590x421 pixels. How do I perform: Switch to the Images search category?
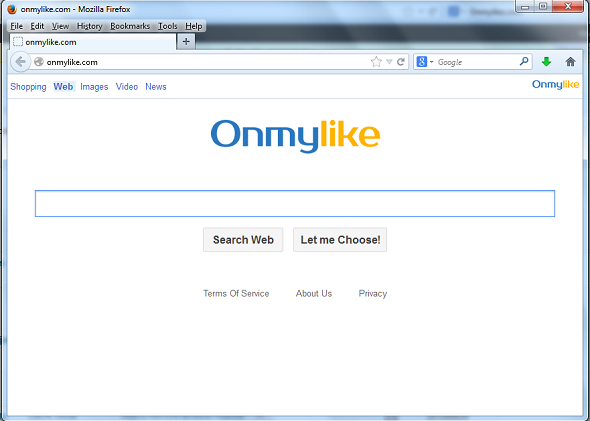pos(94,87)
